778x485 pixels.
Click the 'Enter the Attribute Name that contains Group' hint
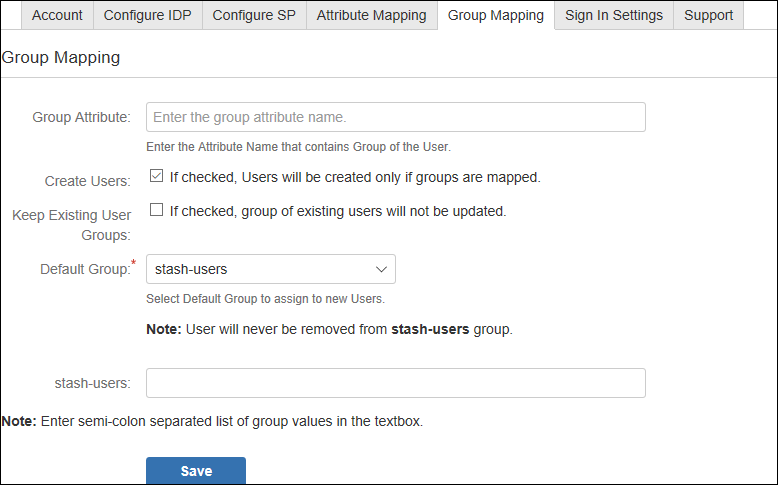tap(298, 147)
